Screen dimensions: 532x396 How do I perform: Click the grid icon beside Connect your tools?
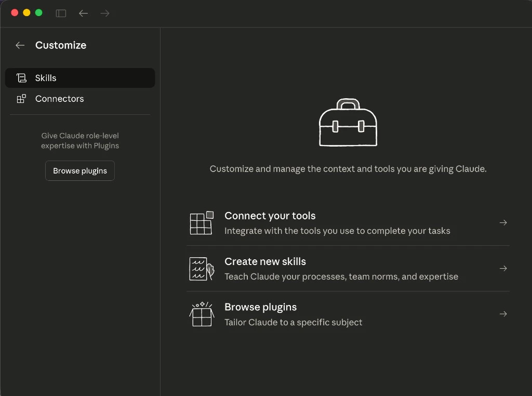202,222
